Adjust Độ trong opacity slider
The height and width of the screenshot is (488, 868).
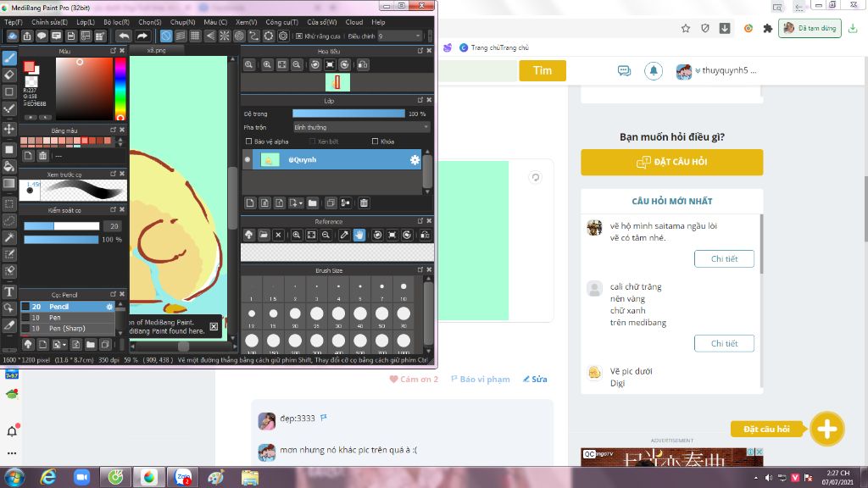click(x=348, y=114)
